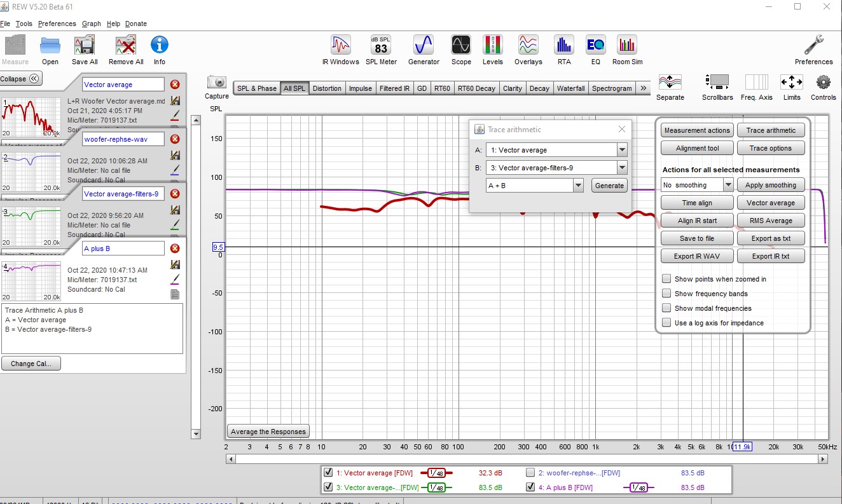Click the Change Cal... button
The image size is (842, 504).
tap(31, 364)
